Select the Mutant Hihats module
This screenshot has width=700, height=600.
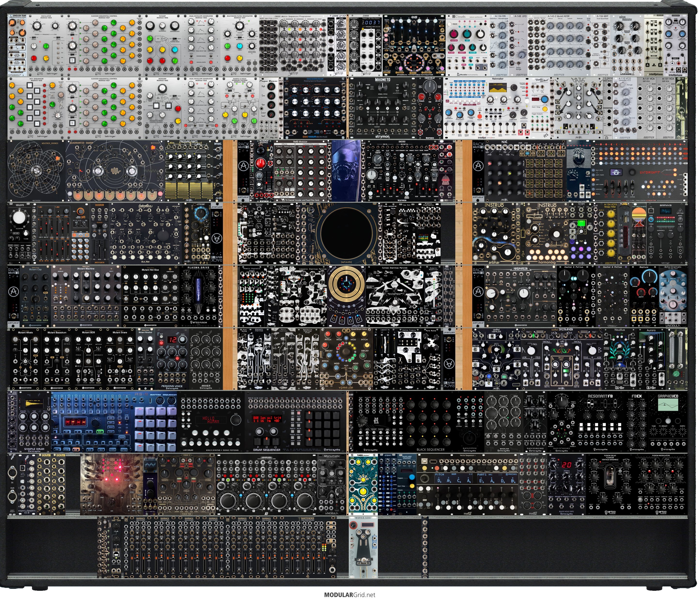tap(26, 359)
